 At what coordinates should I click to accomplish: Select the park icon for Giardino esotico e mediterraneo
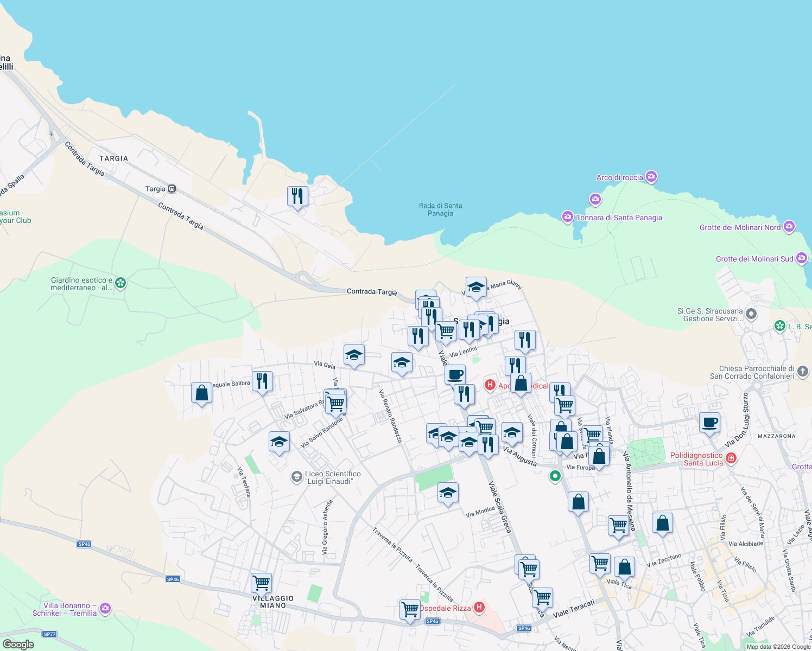pos(119,283)
